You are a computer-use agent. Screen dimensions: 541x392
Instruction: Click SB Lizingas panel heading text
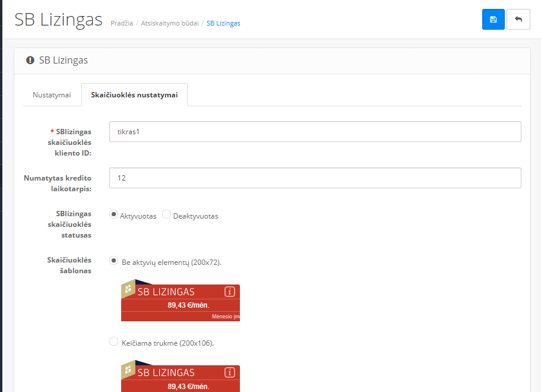[64, 61]
